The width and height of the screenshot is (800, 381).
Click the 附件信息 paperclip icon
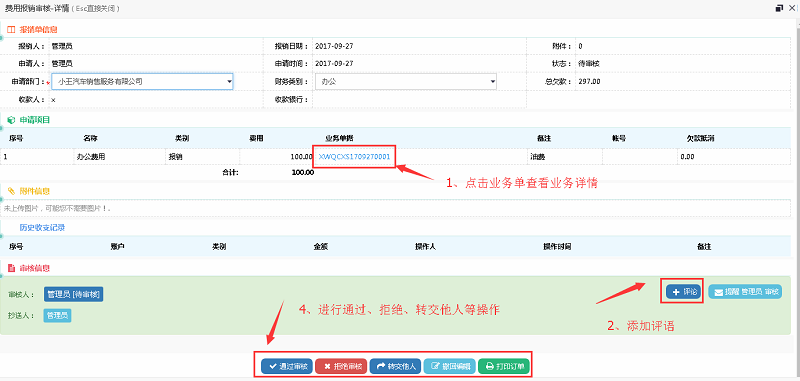point(11,191)
